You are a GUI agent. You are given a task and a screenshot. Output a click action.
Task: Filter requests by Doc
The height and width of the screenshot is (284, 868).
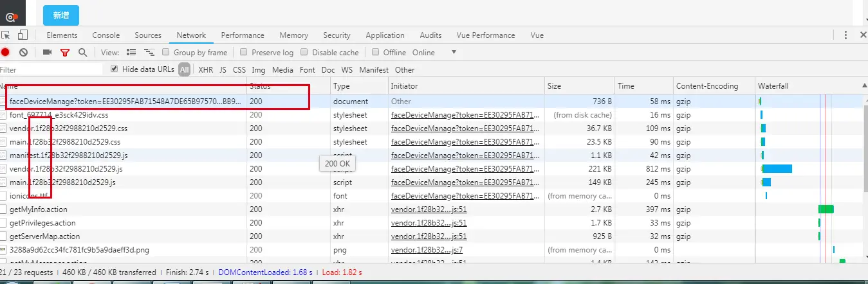[x=328, y=69]
